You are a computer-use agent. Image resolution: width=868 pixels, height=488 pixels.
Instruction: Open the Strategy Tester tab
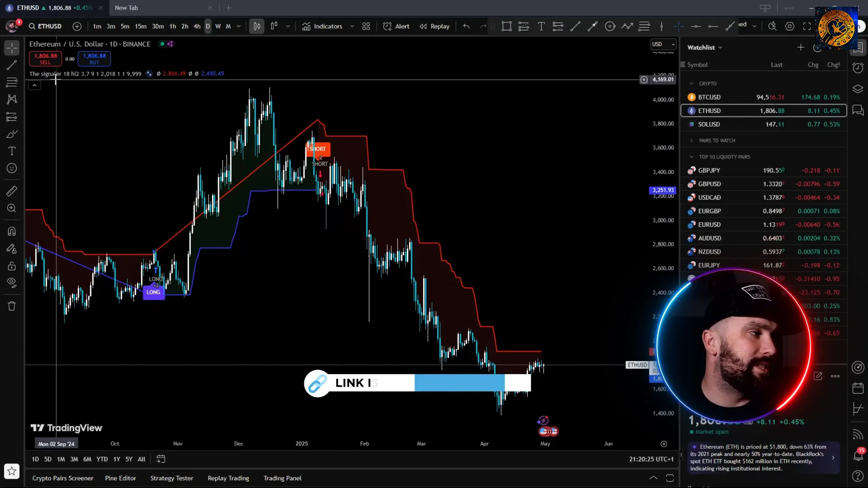click(x=172, y=478)
